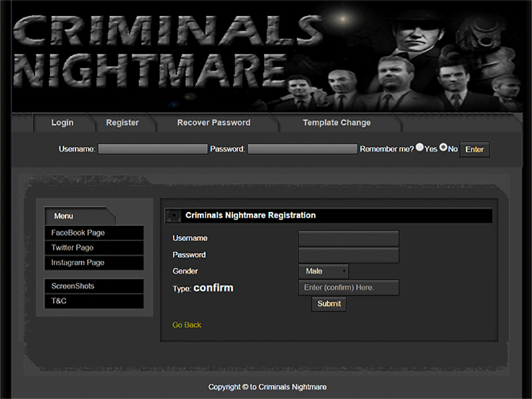Screen dimensions: 532x399
Task: Follow the Go Back link
Action: 187,325
